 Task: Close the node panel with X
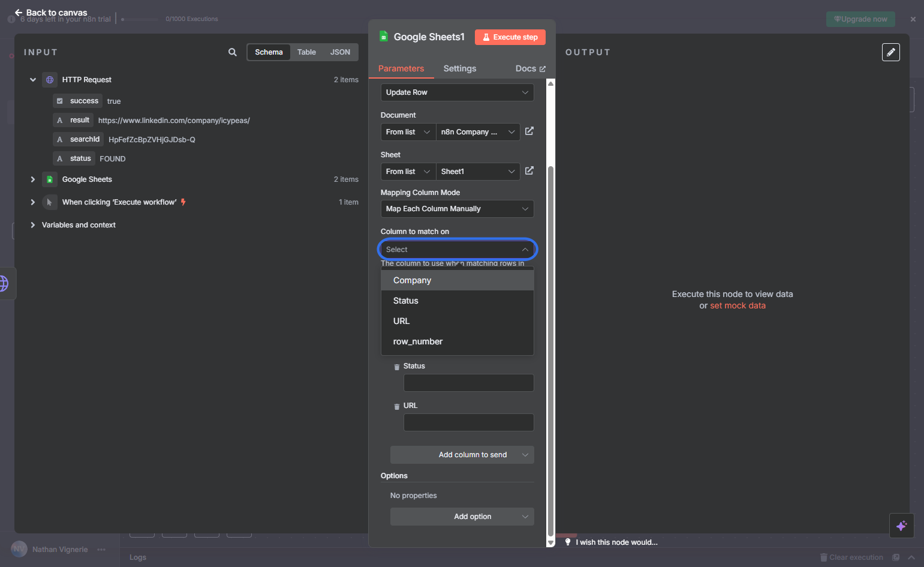(x=913, y=19)
